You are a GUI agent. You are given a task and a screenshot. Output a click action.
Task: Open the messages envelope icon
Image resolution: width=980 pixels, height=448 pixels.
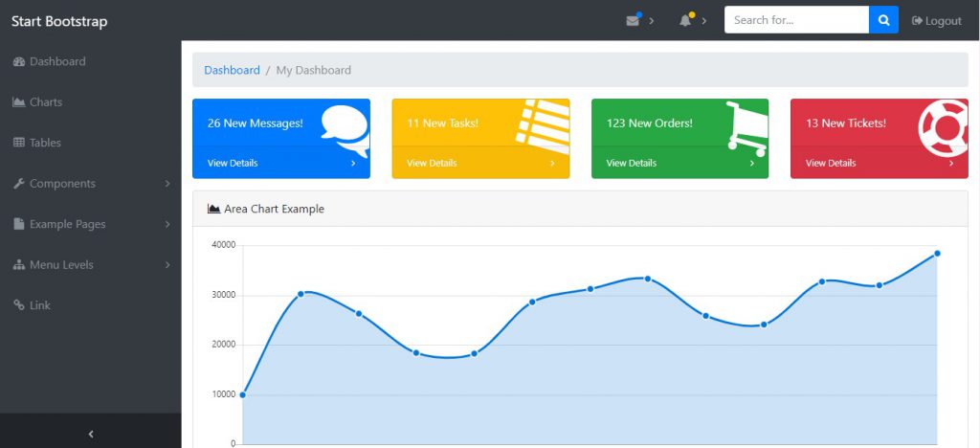(633, 21)
